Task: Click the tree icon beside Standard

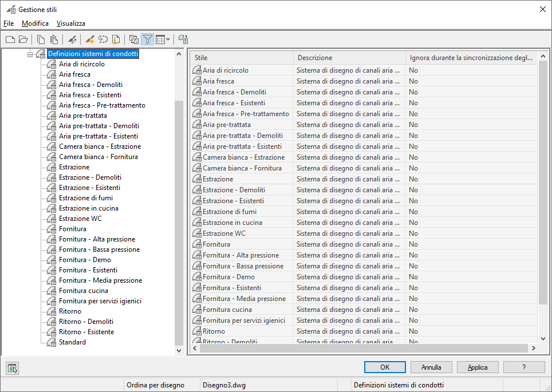Action: [52, 342]
